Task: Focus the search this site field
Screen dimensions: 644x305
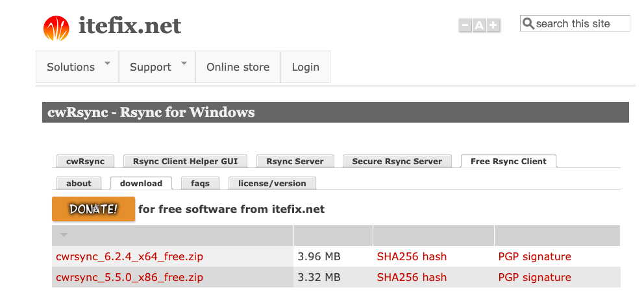Action: (x=575, y=23)
